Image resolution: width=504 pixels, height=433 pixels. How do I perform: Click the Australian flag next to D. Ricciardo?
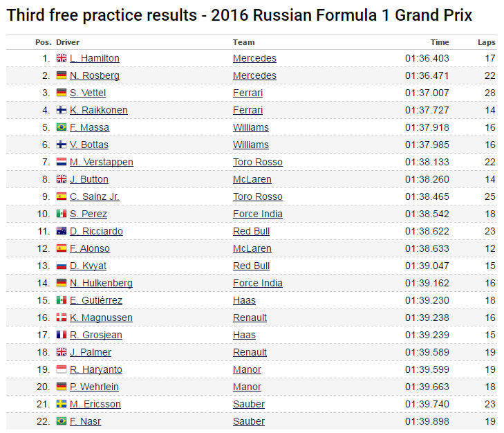[x=61, y=232]
